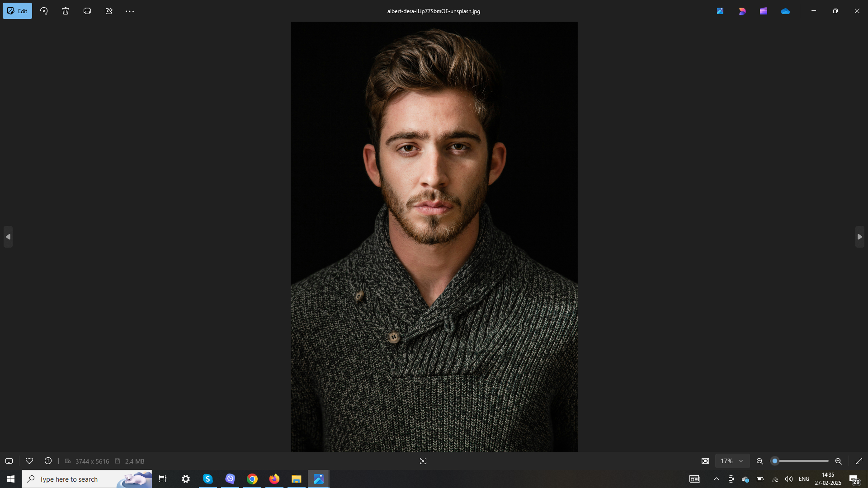This screenshot has width=868, height=488.
Task: Open Settings gear on taskbar
Action: 185,479
